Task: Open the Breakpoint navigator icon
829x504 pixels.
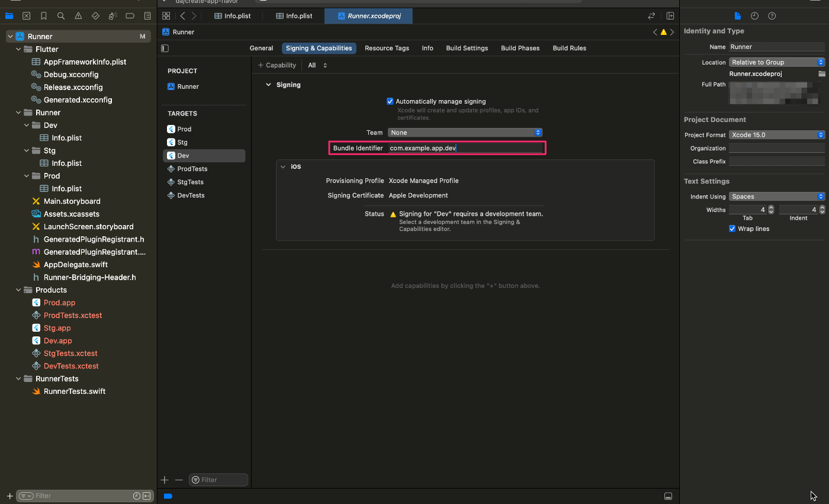Action: tap(130, 16)
